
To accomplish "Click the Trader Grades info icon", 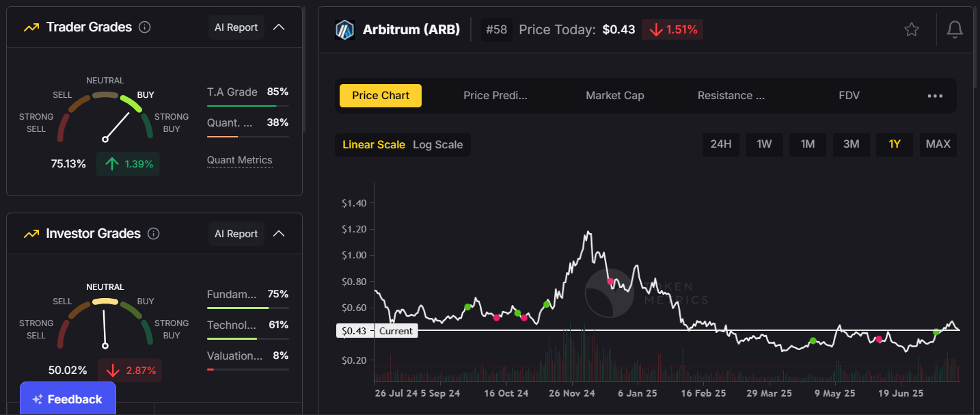I will pos(144,27).
